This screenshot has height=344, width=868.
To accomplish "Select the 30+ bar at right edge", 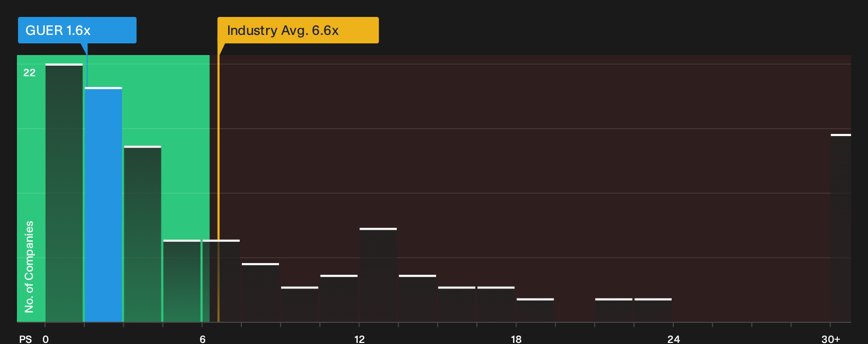I will [x=841, y=228].
